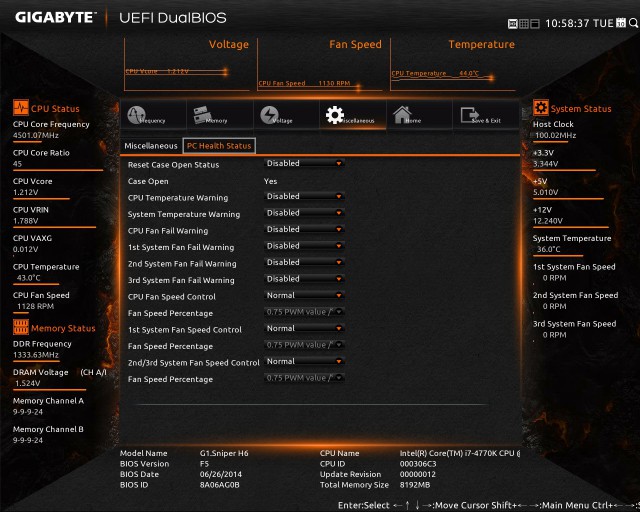This screenshot has width=640, height=512.
Task: Select the CPU Fan Speed Control label
Action: (x=171, y=297)
